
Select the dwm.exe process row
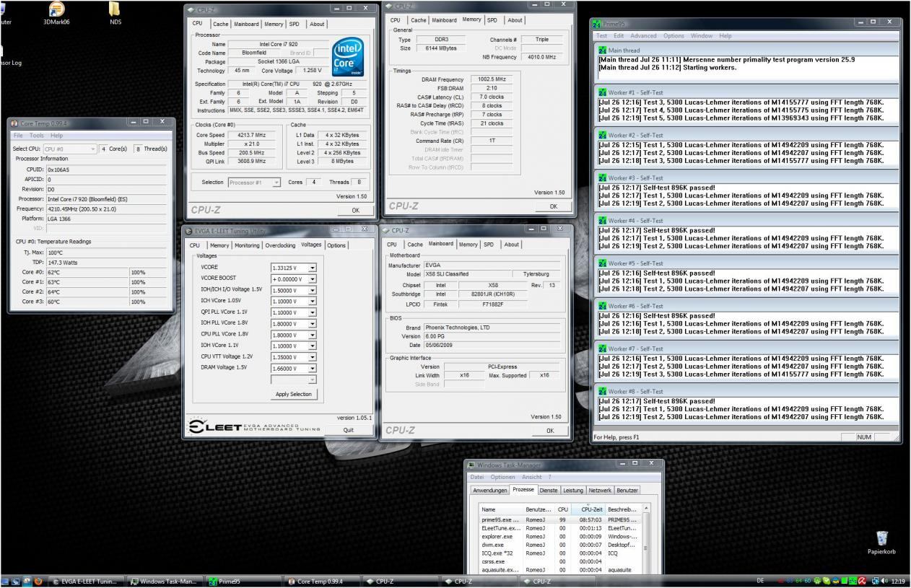[559, 545]
